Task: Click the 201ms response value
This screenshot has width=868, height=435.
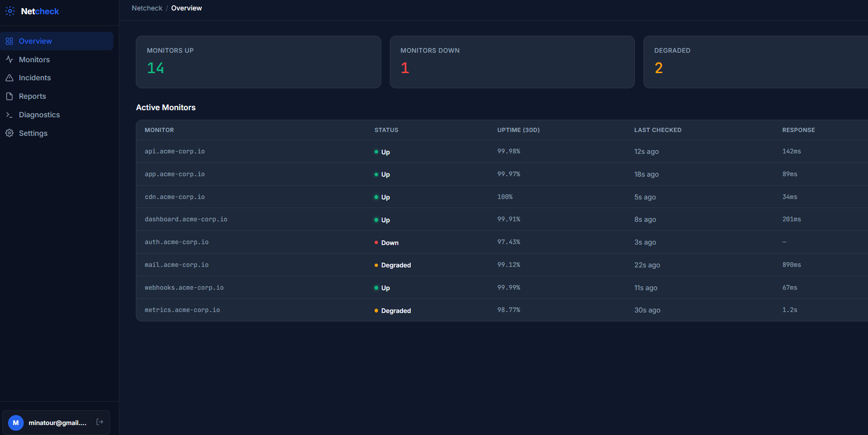Action: [x=792, y=219]
